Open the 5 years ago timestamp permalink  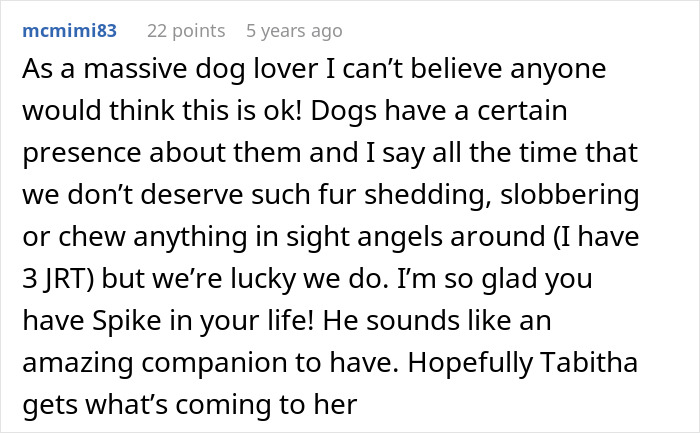pos(294,31)
